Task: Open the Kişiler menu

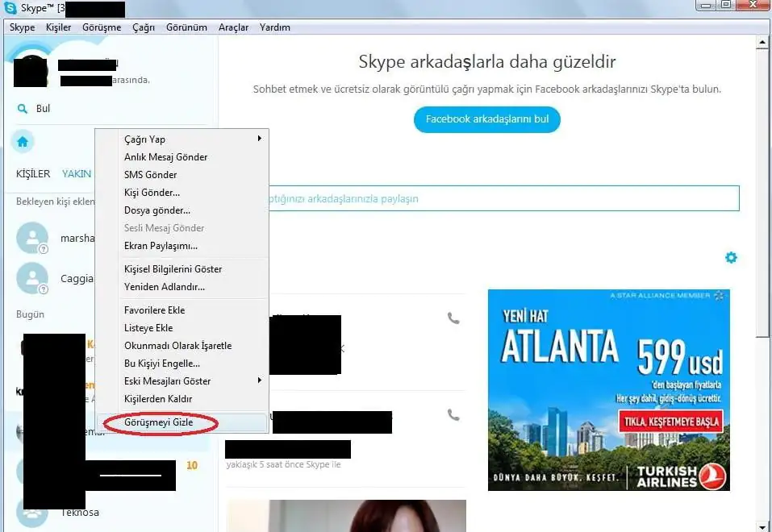Action: click(59, 27)
